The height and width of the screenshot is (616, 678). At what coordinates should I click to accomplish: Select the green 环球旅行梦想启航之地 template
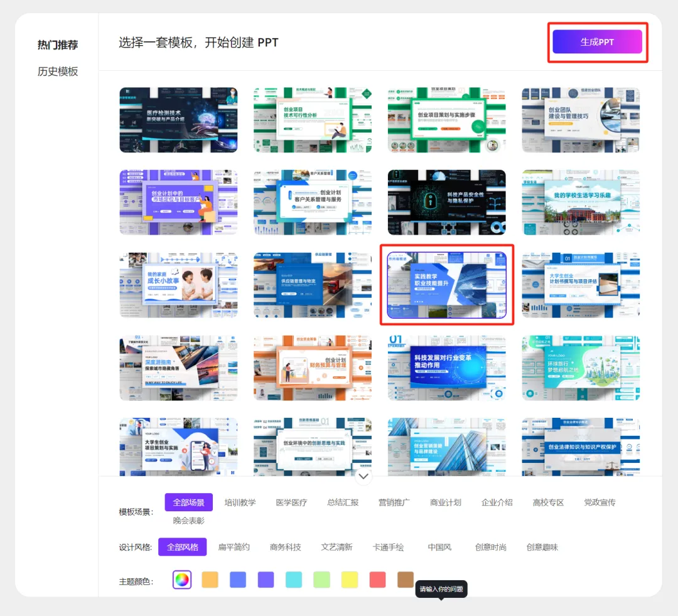(580, 368)
